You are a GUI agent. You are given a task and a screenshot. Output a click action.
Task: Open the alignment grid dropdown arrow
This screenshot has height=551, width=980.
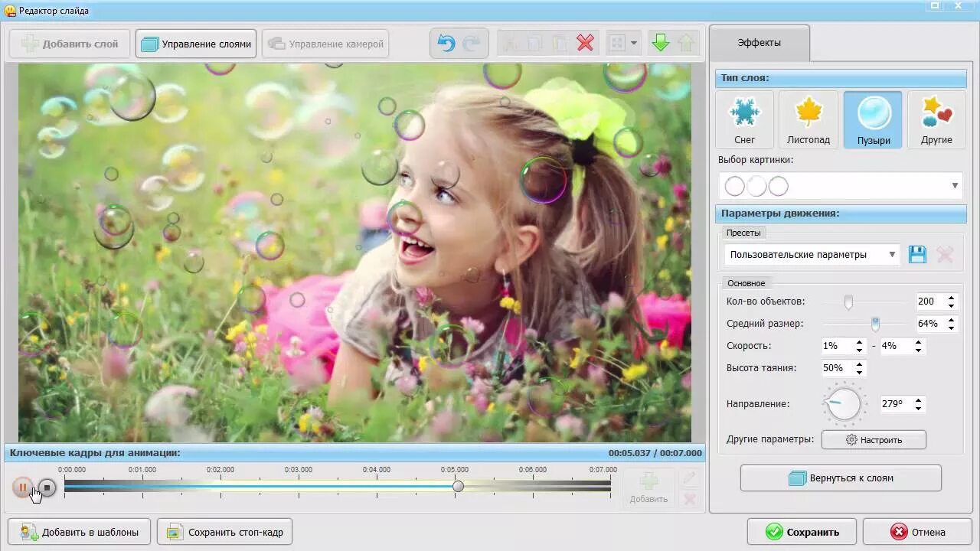coord(633,44)
